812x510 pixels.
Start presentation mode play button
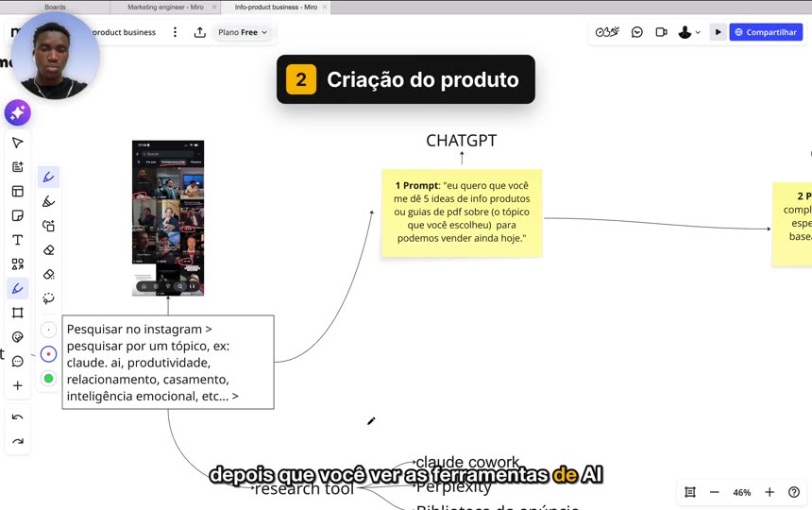click(718, 32)
